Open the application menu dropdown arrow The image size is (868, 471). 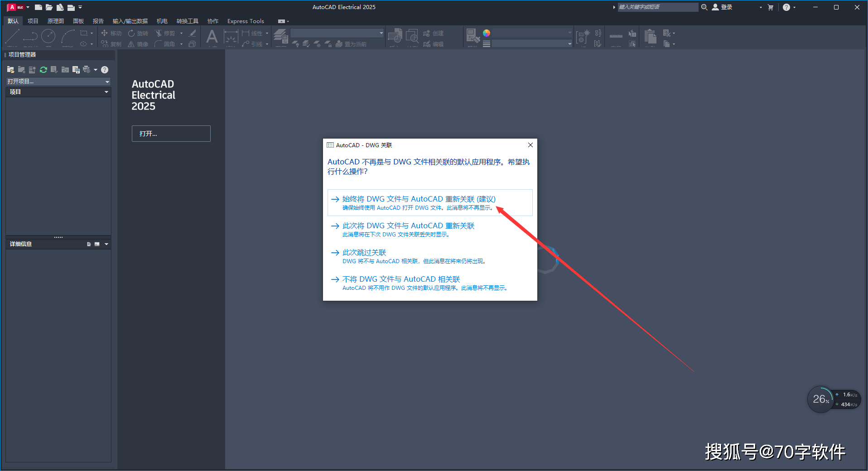click(28, 7)
